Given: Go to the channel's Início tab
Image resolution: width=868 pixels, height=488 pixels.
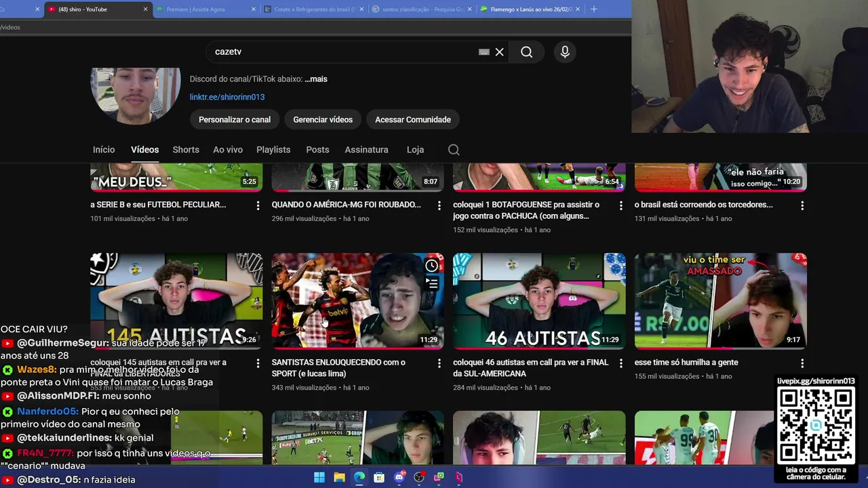Looking at the screenshot, I should [x=104, y=150].
